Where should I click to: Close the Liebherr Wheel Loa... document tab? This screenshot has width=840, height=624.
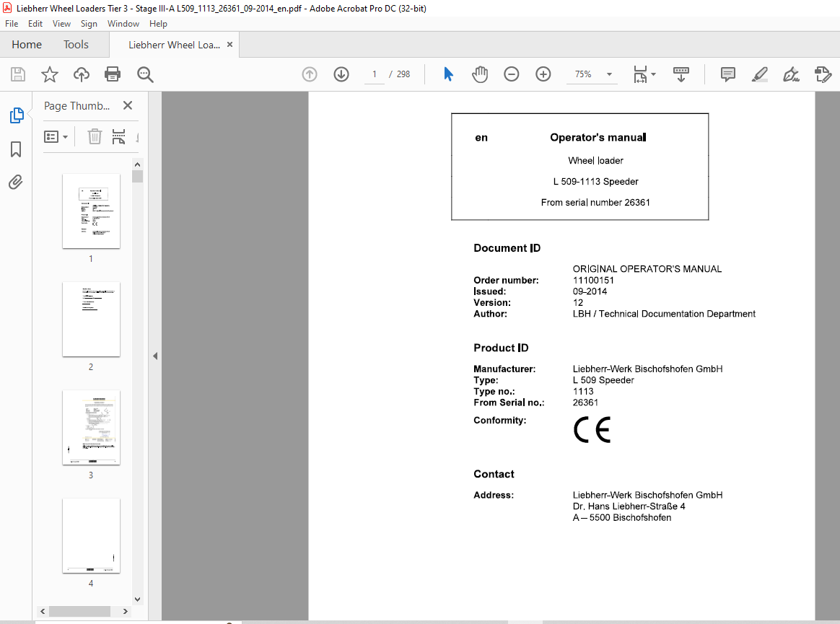click(229, 45)
